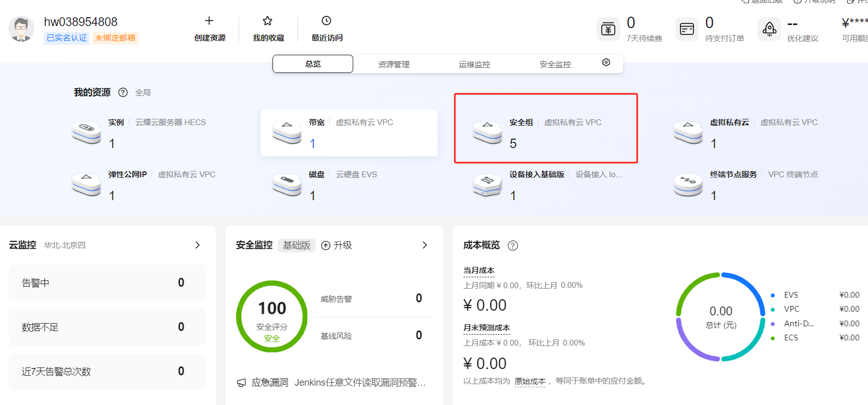Open the 数据不足 row
This screenshot has height=405, width=868.
[x=107, y=327]
